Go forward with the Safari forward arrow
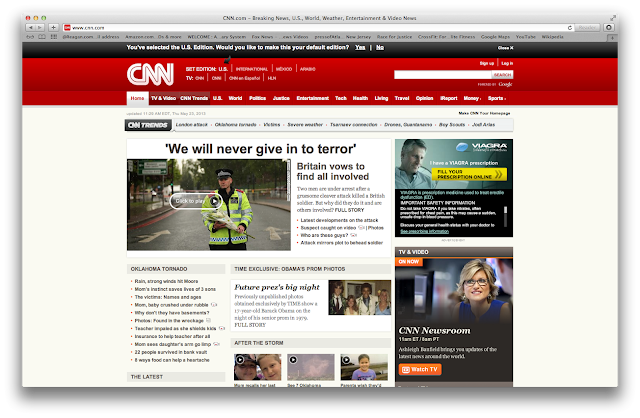The height and width of the screenshot is (418, 640). pyautogui.click(x=40, y=27)
